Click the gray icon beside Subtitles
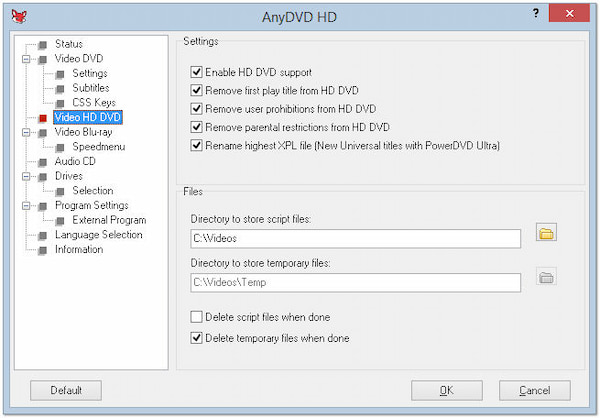 coord(60,89)
